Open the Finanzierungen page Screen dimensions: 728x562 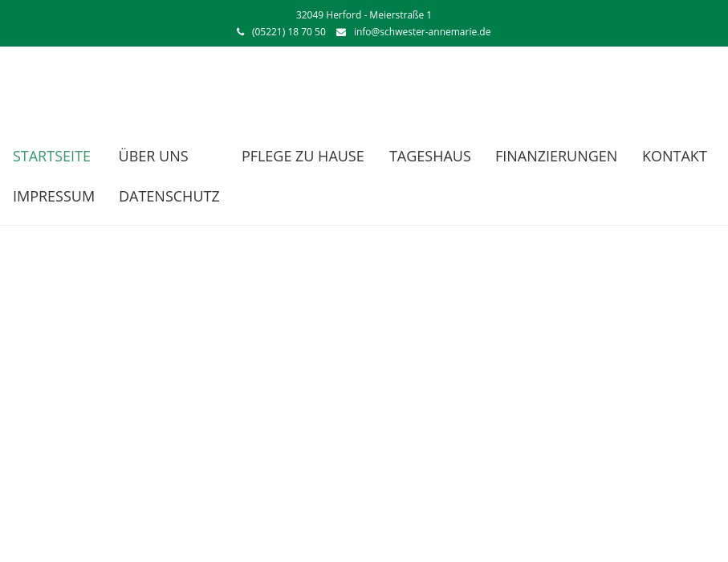555,156
